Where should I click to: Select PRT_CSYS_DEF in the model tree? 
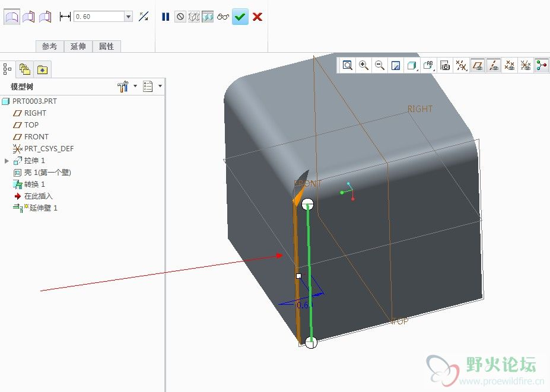(43, 149)
